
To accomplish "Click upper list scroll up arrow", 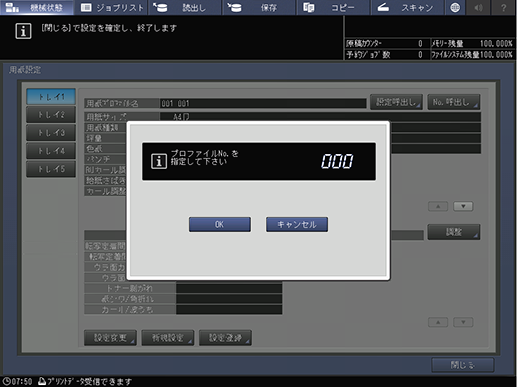I will click(438, 206).
